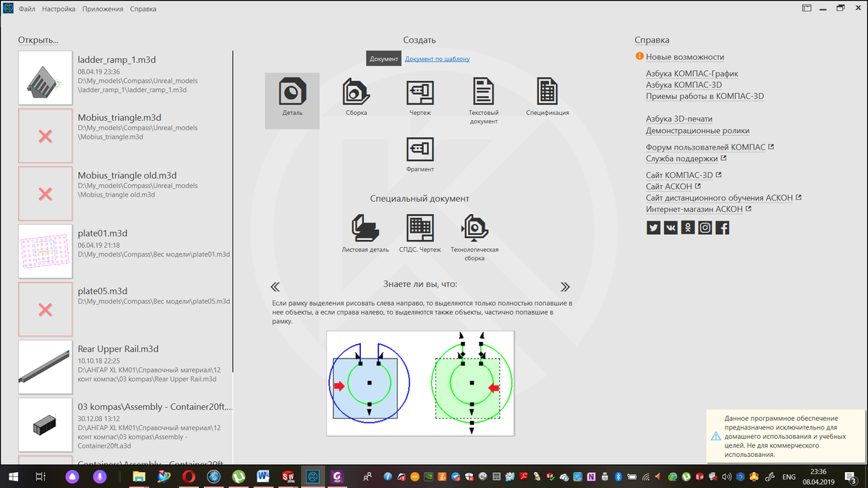This screenshot has height=488, width=868.
Task: Open Windows Start menu
Action: pyautogui.click(x=13, y=476)
